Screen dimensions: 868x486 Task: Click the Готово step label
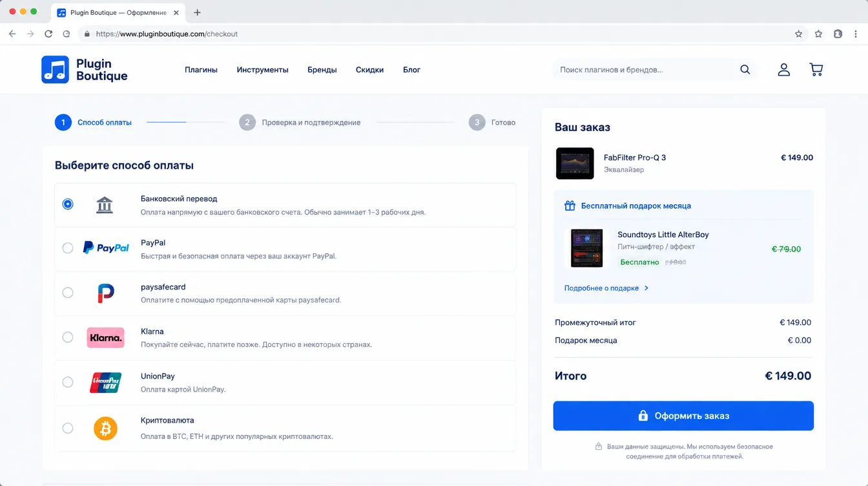[x=504, y=122]
